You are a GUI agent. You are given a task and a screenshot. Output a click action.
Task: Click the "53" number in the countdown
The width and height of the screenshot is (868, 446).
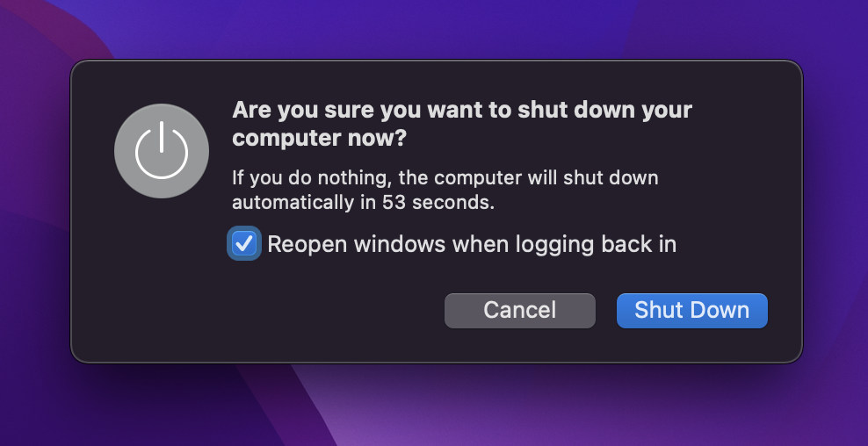coord(394,203)
